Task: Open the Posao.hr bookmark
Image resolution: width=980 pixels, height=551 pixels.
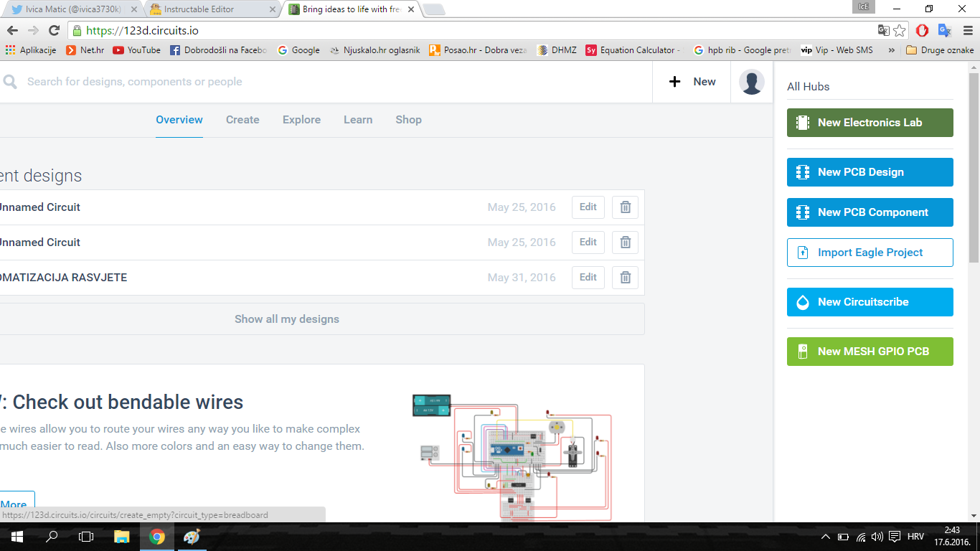Action: tap(479, 50)
